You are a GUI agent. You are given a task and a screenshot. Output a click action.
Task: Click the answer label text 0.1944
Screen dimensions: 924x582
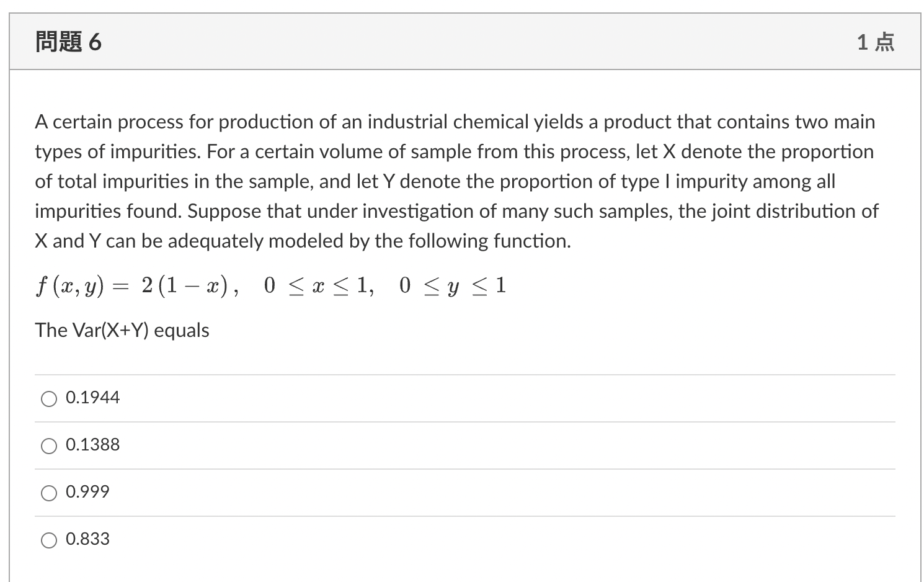point(93,398)
